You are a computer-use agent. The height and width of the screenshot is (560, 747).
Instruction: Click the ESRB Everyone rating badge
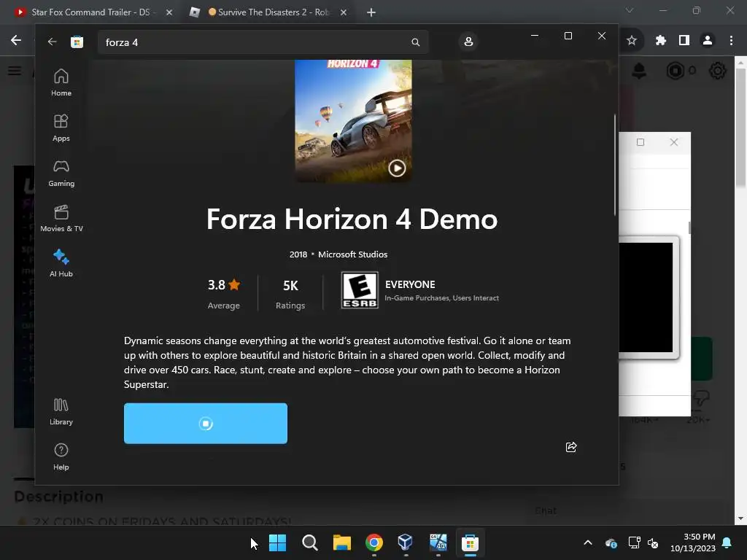coord(360,290)
